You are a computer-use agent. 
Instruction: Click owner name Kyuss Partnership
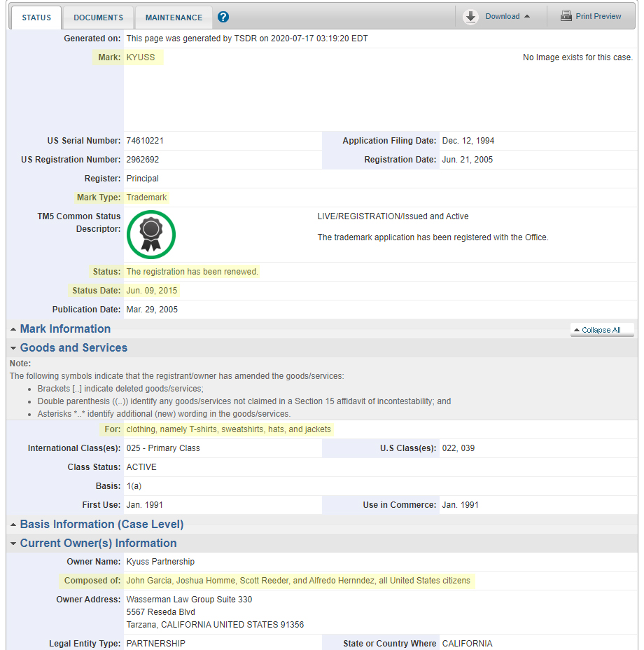click(x=160, y=562)
